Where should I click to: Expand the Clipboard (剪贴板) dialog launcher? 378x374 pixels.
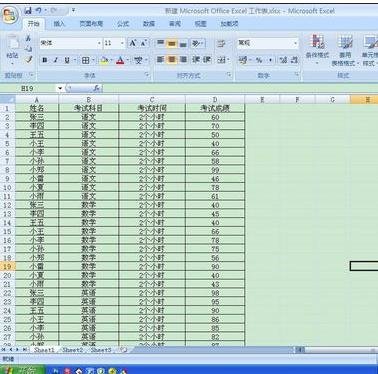31,75
